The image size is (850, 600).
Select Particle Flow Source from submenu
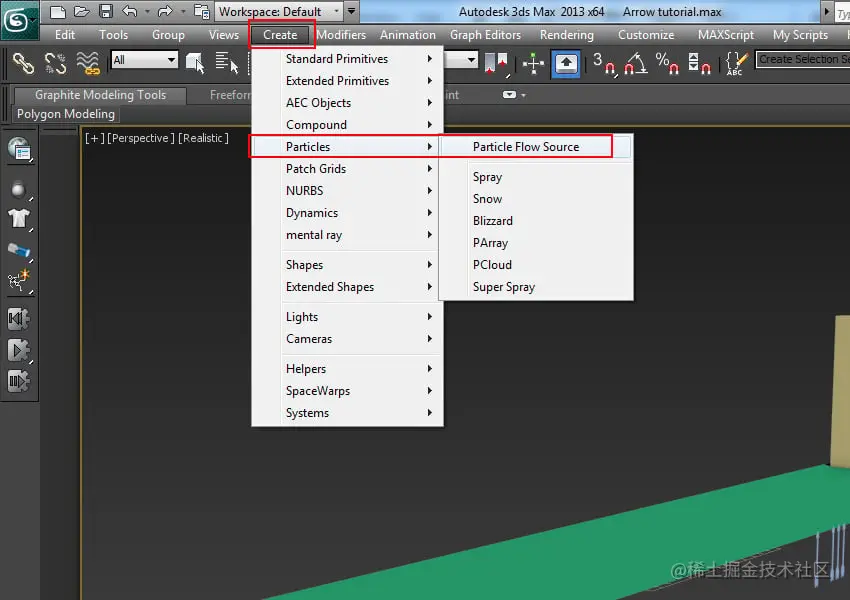(x=536, y=147)
